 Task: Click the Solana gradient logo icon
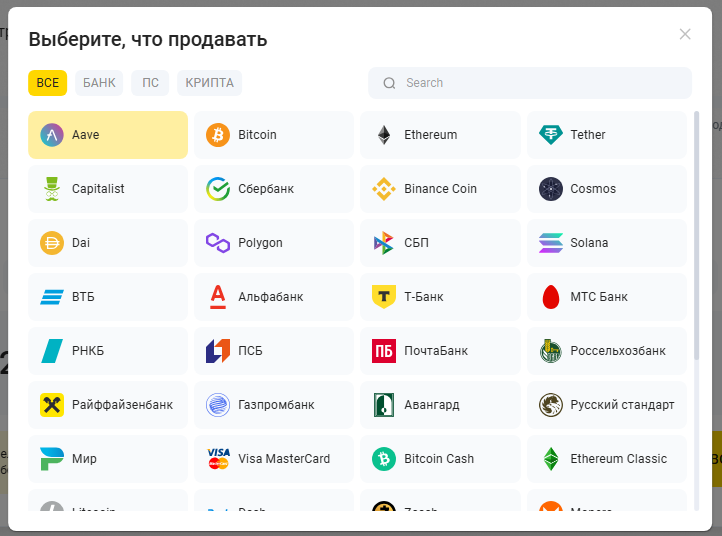(x=551, y=243)
